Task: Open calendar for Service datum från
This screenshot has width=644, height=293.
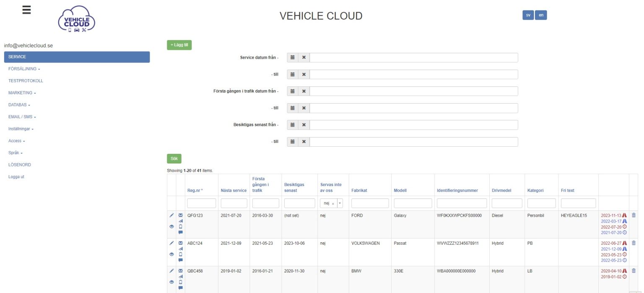Action: click(293, 57)
